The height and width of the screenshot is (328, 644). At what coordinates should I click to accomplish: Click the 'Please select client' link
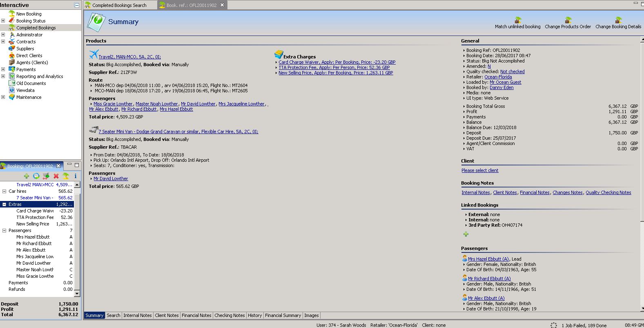click(x=480, y=170)
